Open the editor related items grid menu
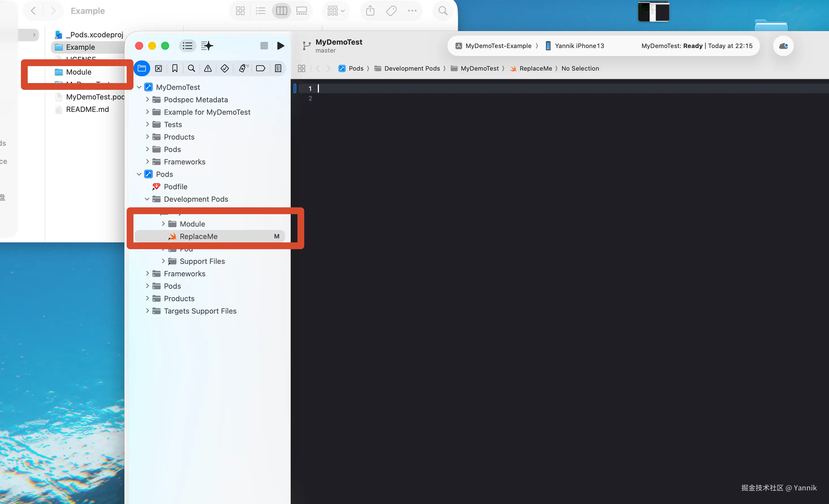The height and width of the screenshot is (504, 829). click(301, 68)
